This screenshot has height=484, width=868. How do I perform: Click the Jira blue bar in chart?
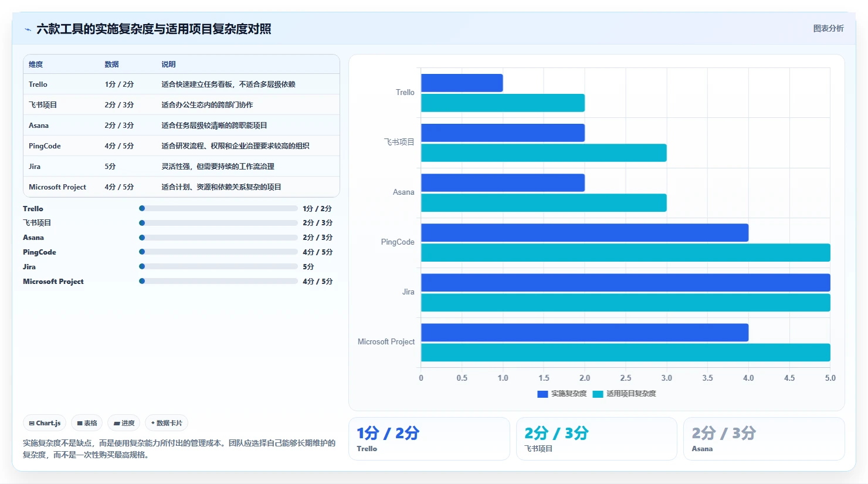(x=626, y=282)
